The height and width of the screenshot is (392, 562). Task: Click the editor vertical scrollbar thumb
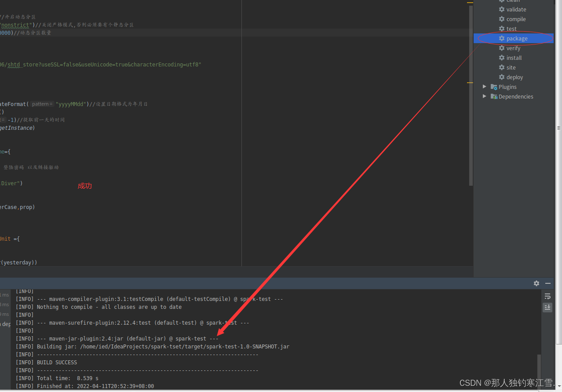coord(471,95)
